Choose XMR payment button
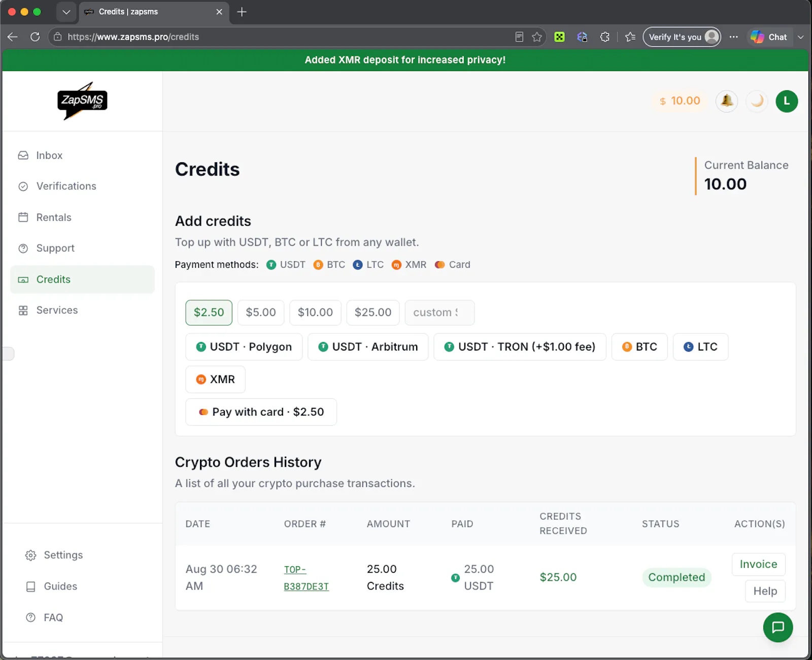Viewport: 812px width, 660px height. 216,379
